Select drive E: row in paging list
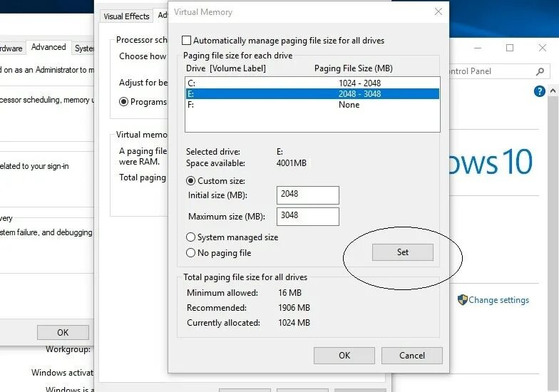 [312, 94]
